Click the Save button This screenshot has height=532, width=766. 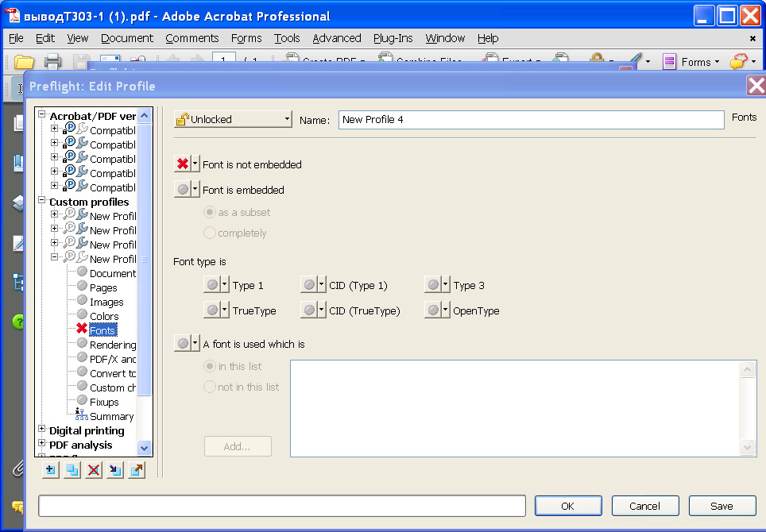[722, 506]
